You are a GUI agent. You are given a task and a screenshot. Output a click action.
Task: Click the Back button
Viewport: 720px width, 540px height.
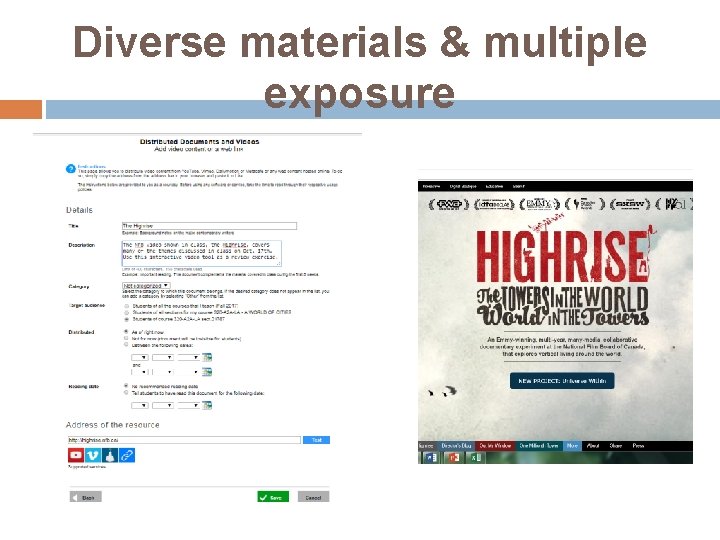85,497
